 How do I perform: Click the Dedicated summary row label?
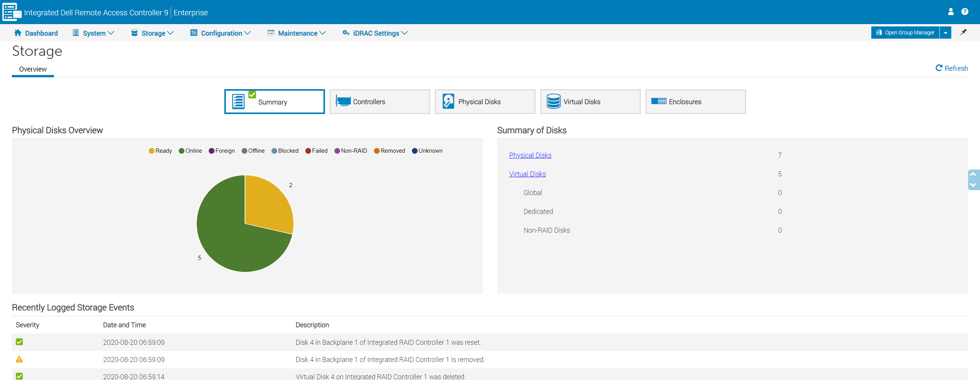coord(538,212)
